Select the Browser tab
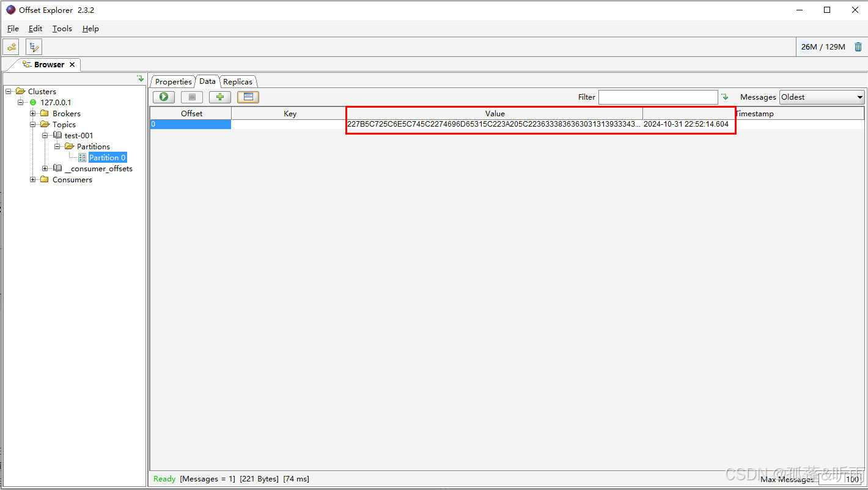The height and width of the screenshot is (490, 868). [x=49, y=64]
